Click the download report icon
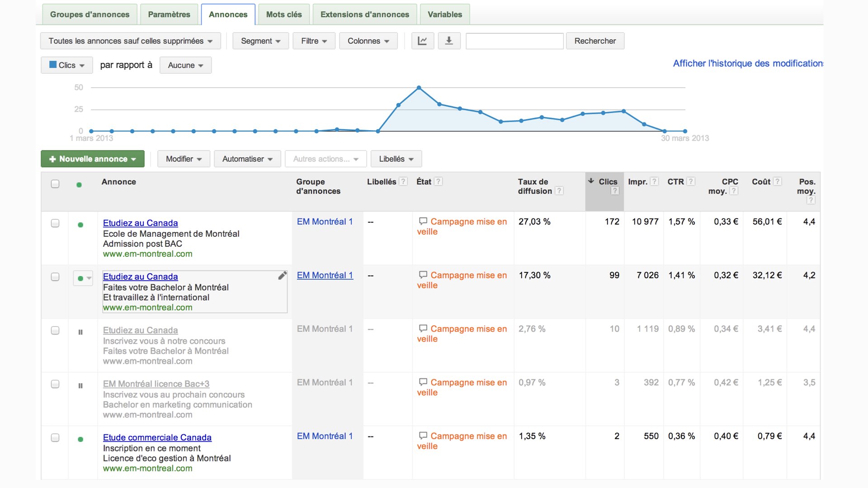 [449, 41]
